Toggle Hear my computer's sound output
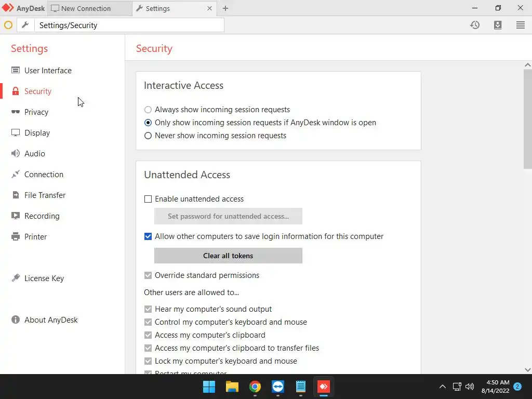The height and width of the screenshot is (399, 532). click(148, 309)
